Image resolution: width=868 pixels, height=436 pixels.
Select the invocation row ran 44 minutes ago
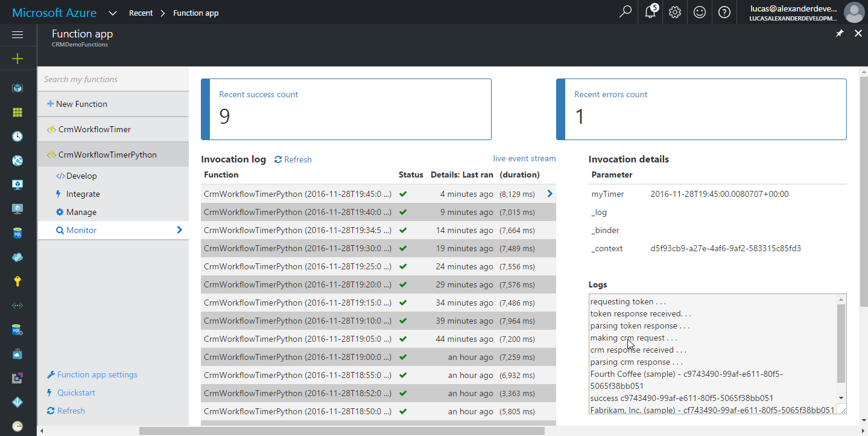coord(378,339)
